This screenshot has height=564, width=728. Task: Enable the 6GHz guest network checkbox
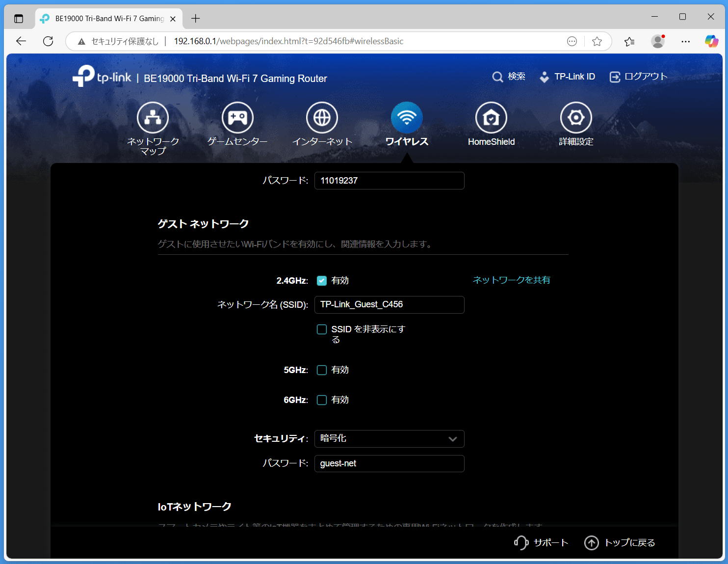pos(322,400)
